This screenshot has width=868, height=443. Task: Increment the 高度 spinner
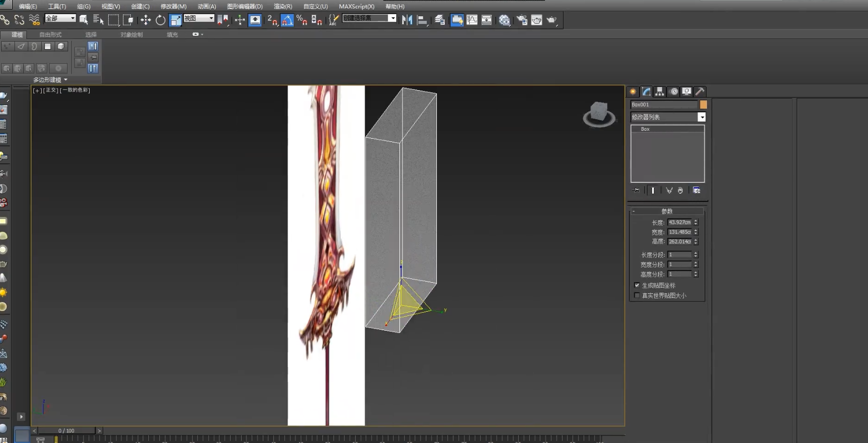point(696,240)
